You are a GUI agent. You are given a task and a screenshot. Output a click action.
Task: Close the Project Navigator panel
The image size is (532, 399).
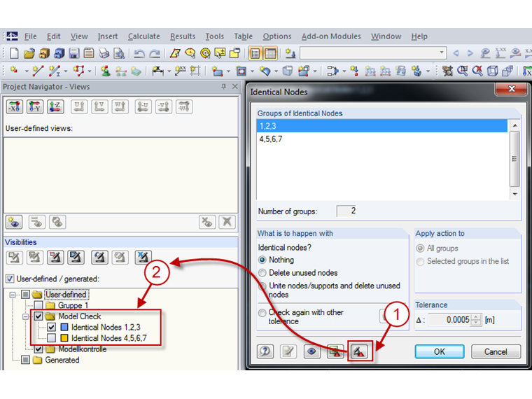click(x=234, y=87)
